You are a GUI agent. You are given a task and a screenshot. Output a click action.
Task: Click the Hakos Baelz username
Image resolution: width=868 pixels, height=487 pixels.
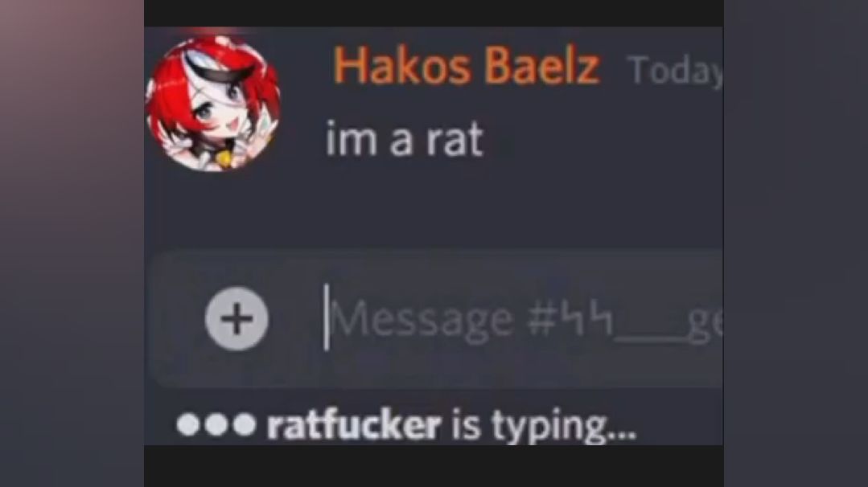pyautogui.click(x=466, y=65)
